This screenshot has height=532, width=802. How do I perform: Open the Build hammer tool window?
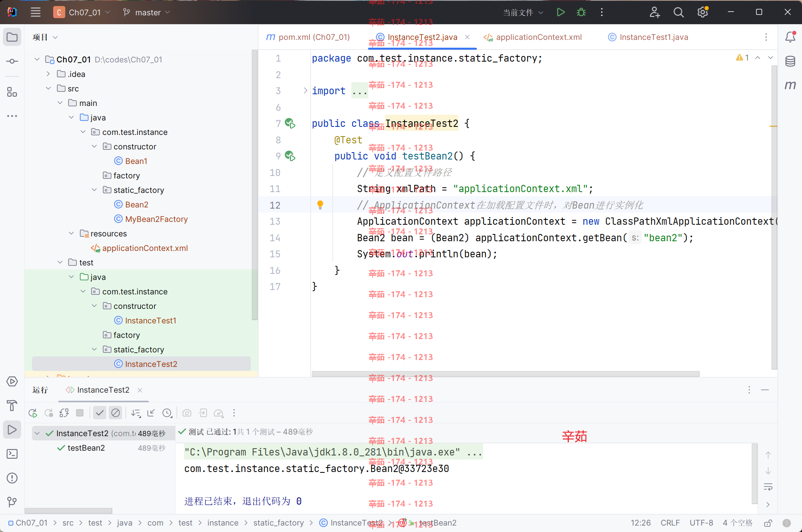click(x=12, y=406)
